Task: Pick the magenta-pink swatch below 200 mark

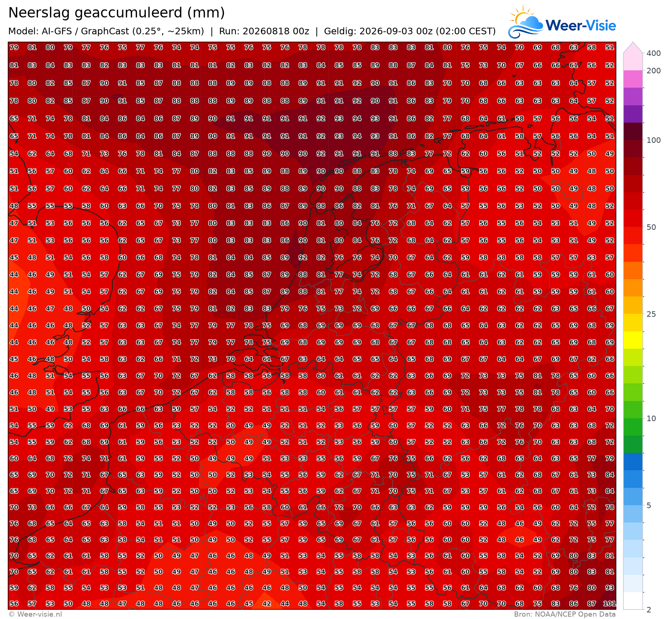Action: [x=633, y=79]
